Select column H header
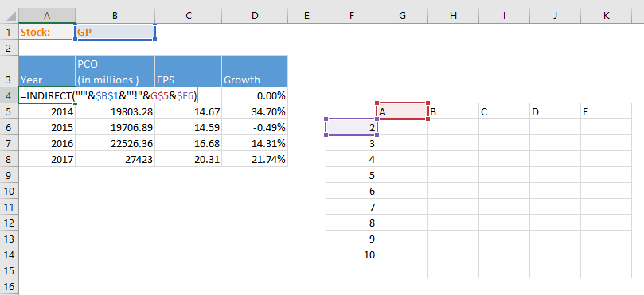Image resolution: width=644 pixels, height=295 pixels. coord(453,16)
